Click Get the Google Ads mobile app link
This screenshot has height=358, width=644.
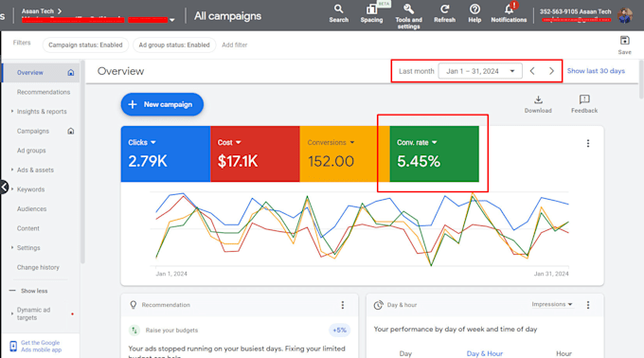tap(41, 346)
